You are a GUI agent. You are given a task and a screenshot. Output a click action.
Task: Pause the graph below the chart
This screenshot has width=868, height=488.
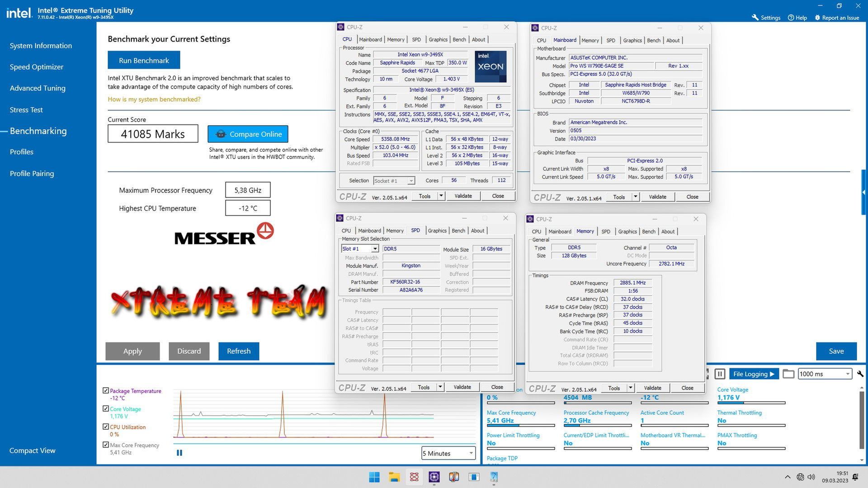(179, 452)
